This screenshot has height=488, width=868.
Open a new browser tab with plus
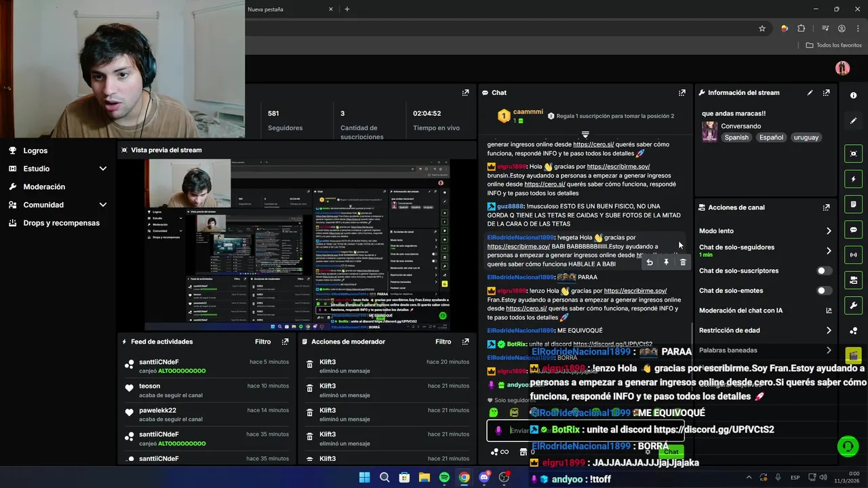click(347, 9)
